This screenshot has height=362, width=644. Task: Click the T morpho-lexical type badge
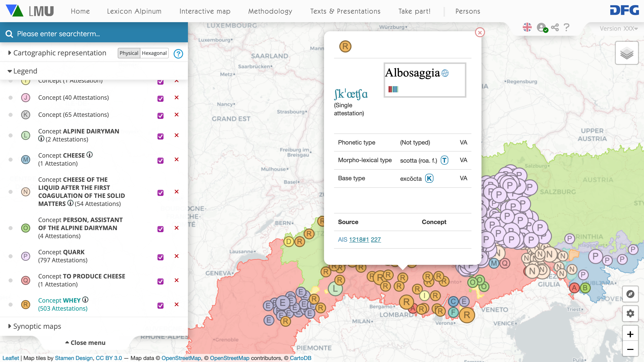click(x=445, y=160)
